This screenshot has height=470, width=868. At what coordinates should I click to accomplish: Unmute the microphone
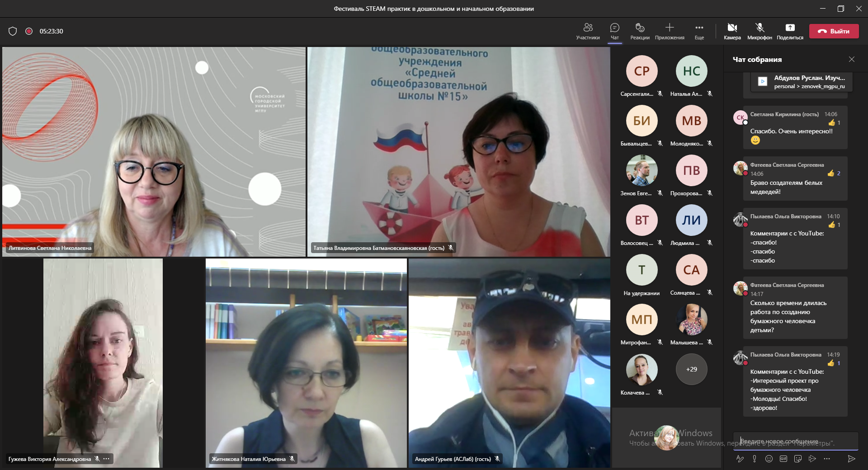759,31
